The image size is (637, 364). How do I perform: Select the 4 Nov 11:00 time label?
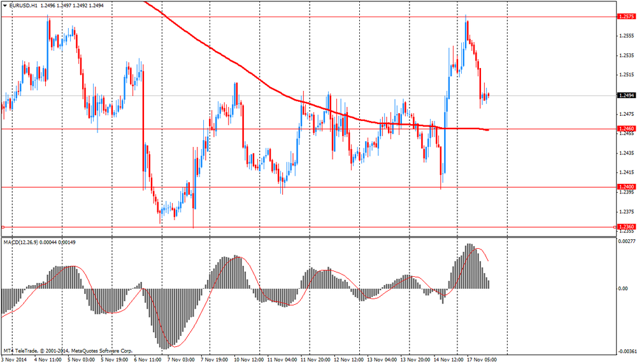[x=48, y=360]
